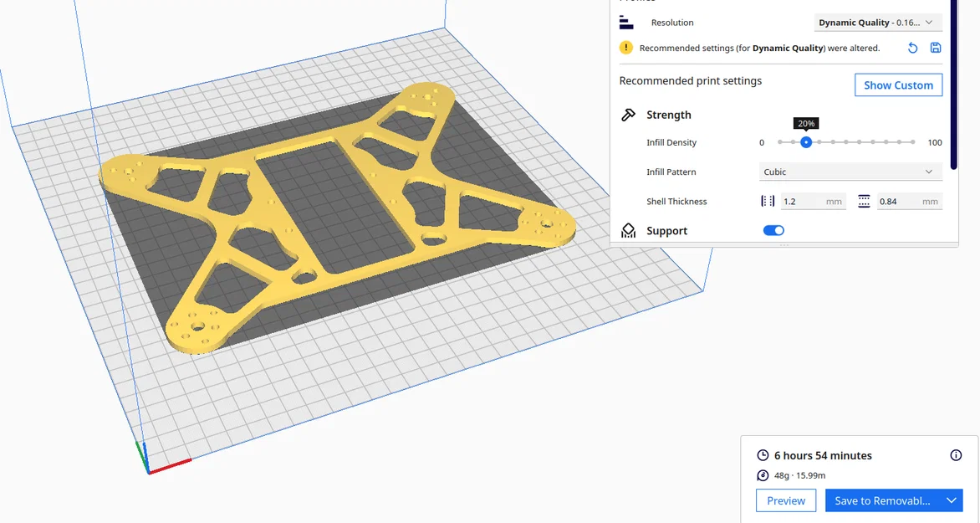Disable Support generation

pyautogui.click(x=773, y=230)
